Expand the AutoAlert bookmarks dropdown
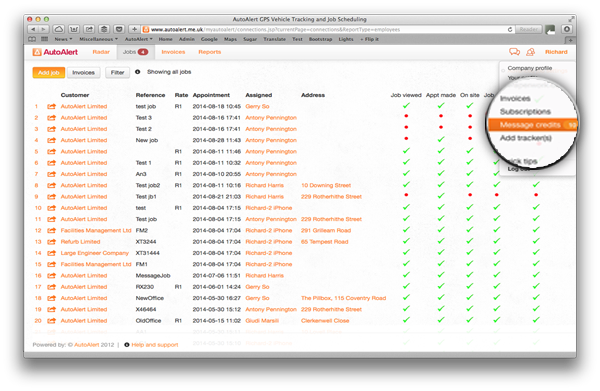The image size is (600, 391). [x=139, y=39]
